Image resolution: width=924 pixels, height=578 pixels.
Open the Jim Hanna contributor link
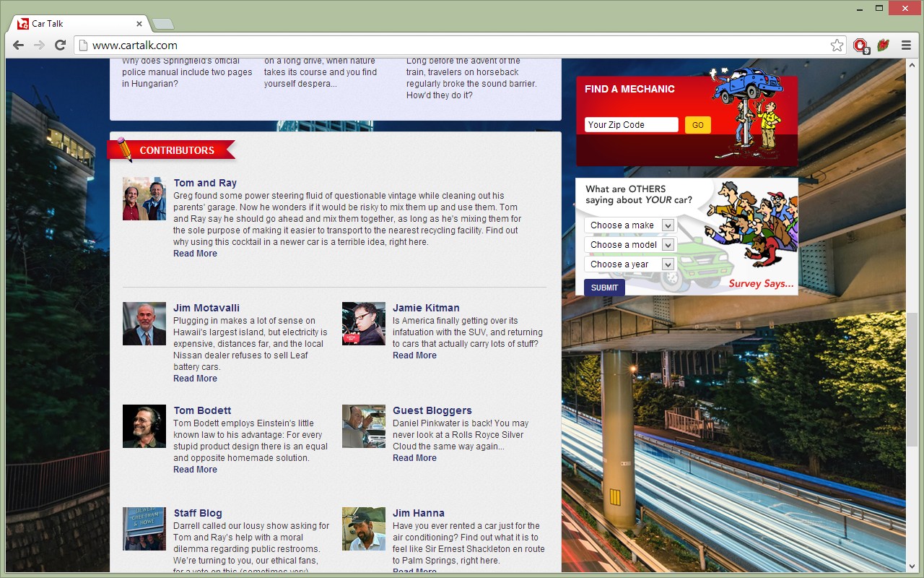pos(419,513)
